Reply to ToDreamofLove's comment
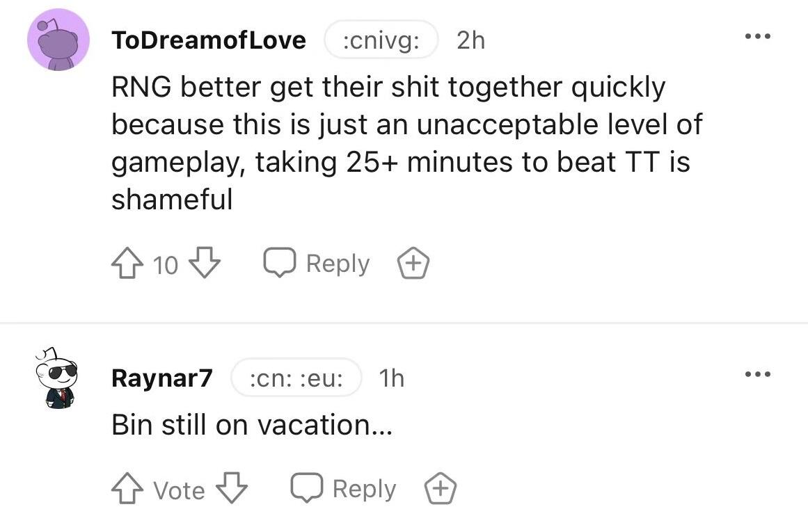 click(317, 264)
